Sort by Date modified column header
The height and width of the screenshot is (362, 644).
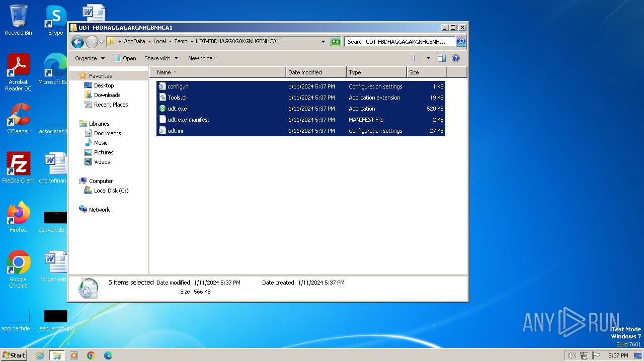(316, 72)
